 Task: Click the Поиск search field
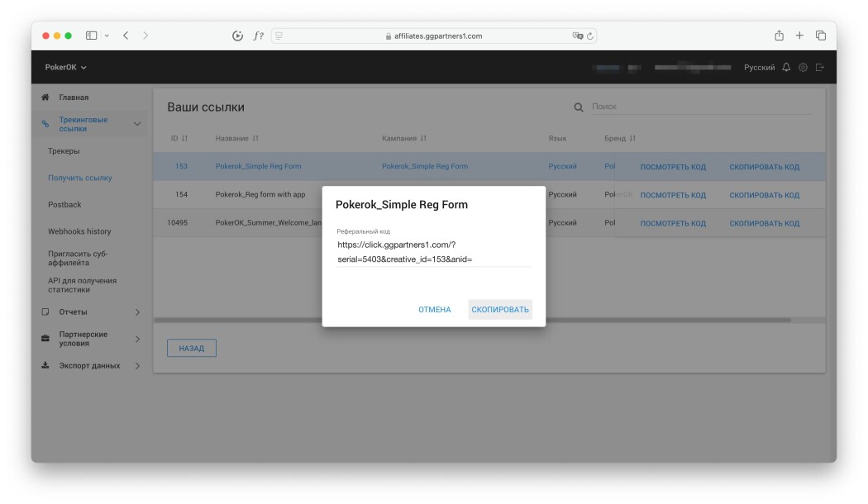(x=701, y=107)
